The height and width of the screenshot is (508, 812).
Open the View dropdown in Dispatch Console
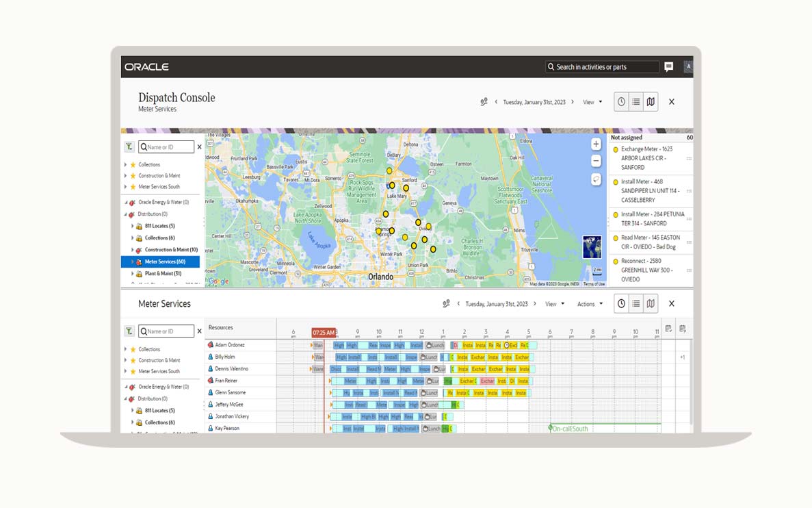click(x=592, y=102)
